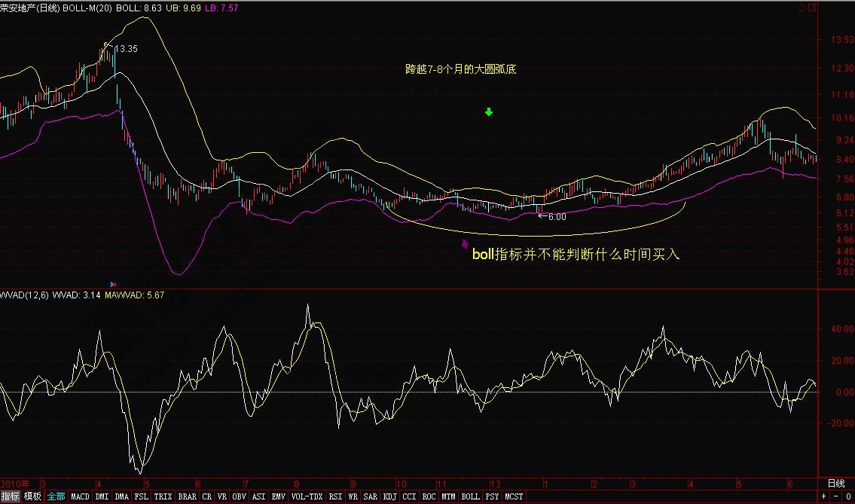Click the minus zoom-out button
Viewport: 855px width, 504px height.
835,497
